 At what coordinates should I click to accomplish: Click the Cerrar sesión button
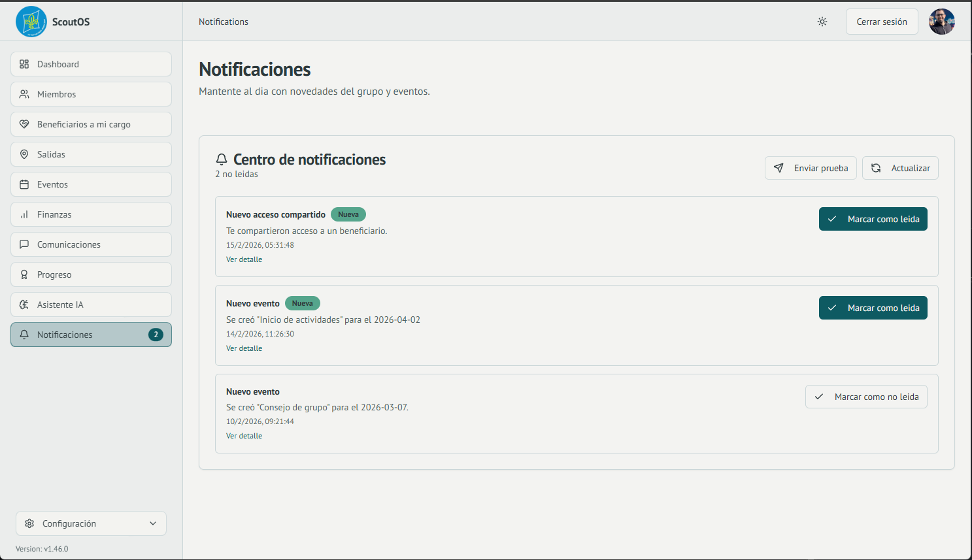coord(882,21)
